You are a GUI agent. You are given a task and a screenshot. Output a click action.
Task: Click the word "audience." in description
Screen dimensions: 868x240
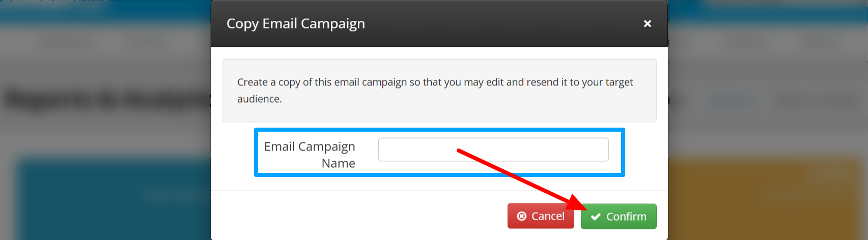pos(260,99)
